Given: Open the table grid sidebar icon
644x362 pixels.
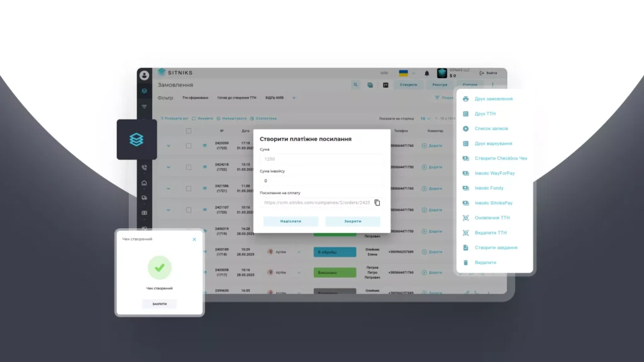Looking at the screenshot, I should click(x=144, y=213).
